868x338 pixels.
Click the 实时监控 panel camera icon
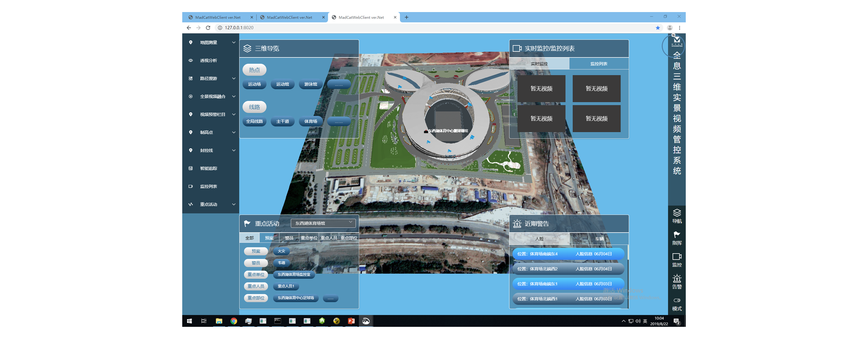pyautogui.click(x=517, y=48)
